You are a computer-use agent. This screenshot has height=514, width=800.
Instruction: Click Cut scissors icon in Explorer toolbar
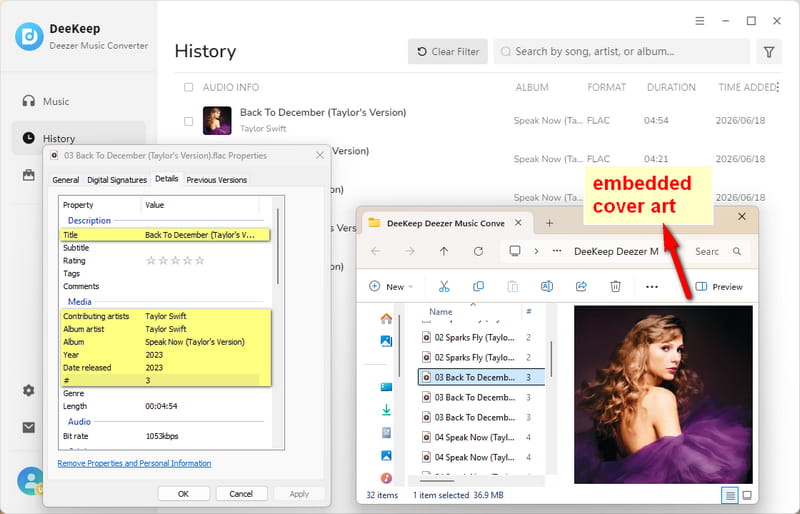pos(444,286)
